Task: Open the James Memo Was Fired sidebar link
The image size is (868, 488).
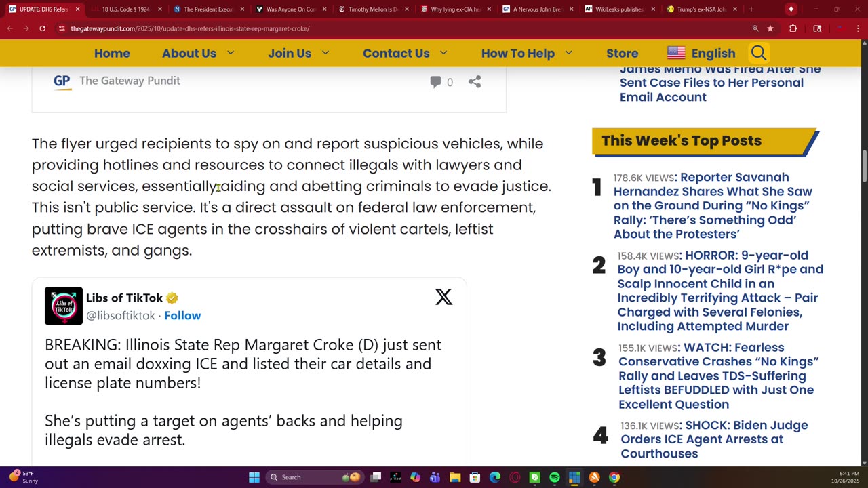Action: coord(720,83)
